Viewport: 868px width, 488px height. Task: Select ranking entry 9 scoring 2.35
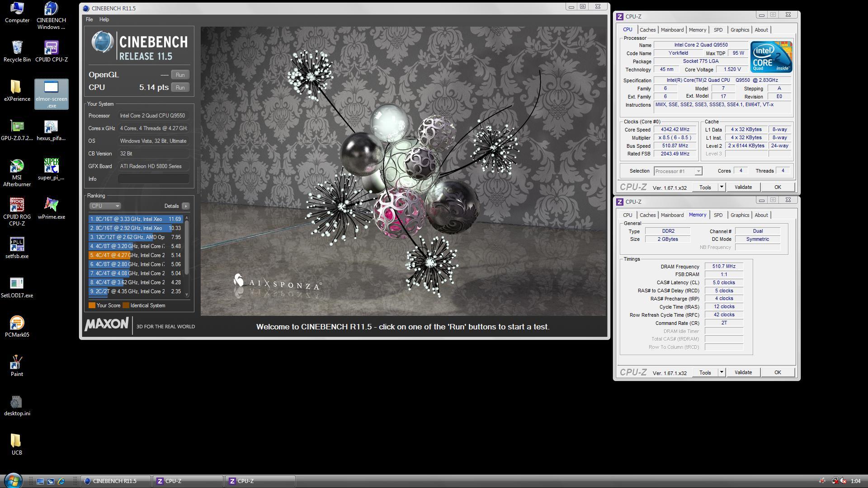[x=136, y=291]
